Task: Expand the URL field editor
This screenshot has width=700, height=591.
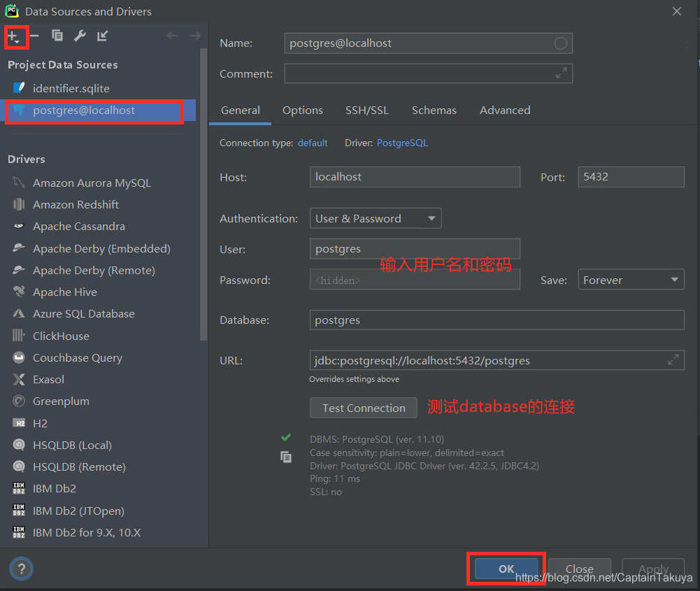Action: tap(673, 359)
